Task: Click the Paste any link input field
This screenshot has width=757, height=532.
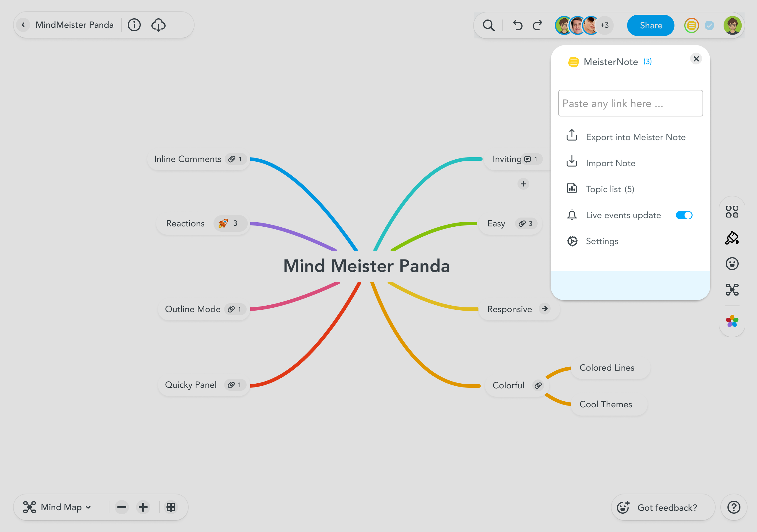Action: click(630, 103)
